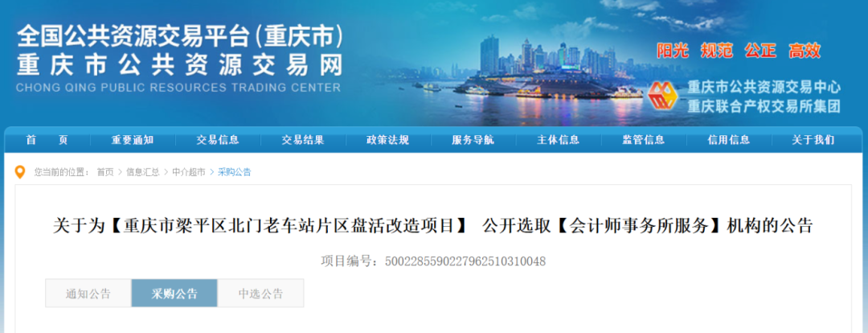Image resolution: width=868 pixels, height=333 pixels.
Task: Open 首页 in the navigation bar
Action: point(47,140)
